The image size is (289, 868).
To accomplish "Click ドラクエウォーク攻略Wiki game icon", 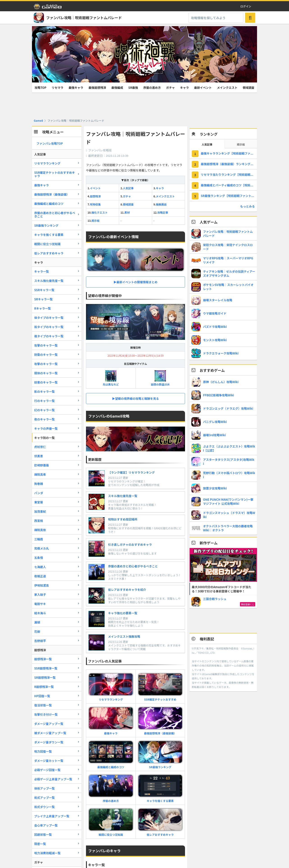I will pos(196,353).
